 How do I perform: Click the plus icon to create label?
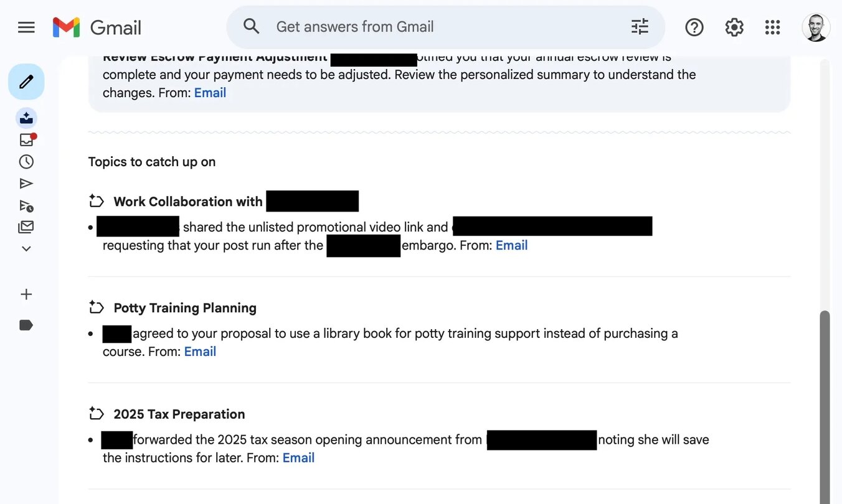click(x=26, y=294)
